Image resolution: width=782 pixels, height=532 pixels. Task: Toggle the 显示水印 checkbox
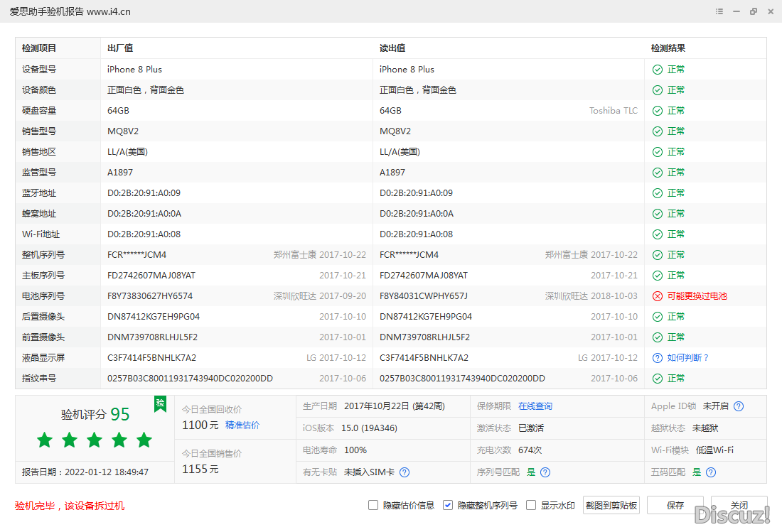(x=531, y=505)
